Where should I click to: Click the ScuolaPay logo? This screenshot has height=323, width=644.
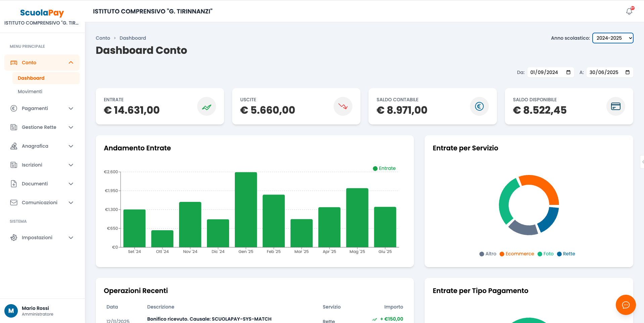pyautogui.click(x=42, y=13)
